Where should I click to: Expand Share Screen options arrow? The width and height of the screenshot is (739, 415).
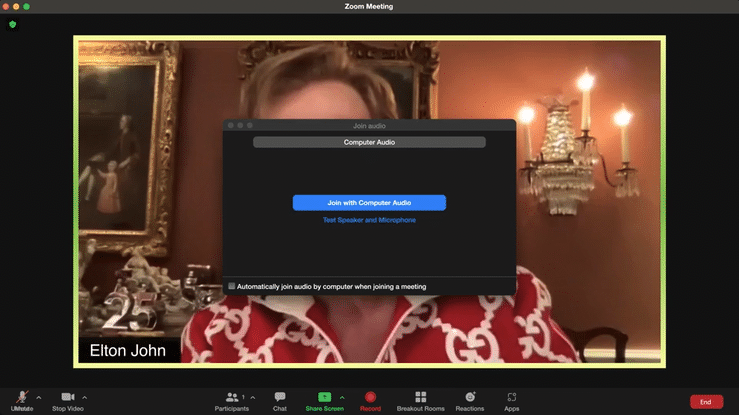point(342,398)
